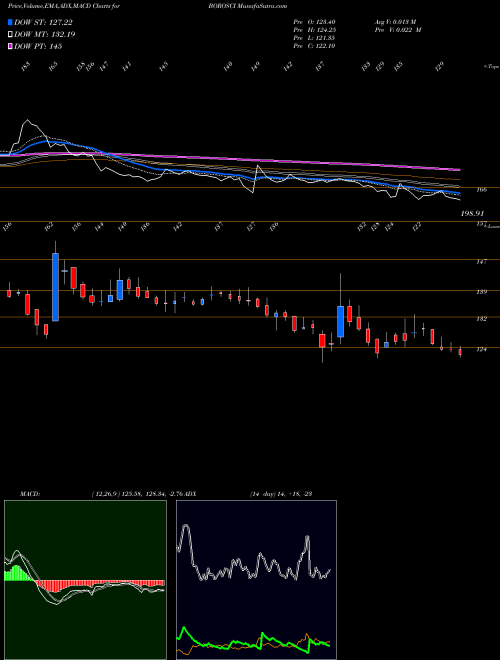Click the 'Pre O: 123.40' value
The height and width of the screenshot is (660, 500).
tap(314, 22)
